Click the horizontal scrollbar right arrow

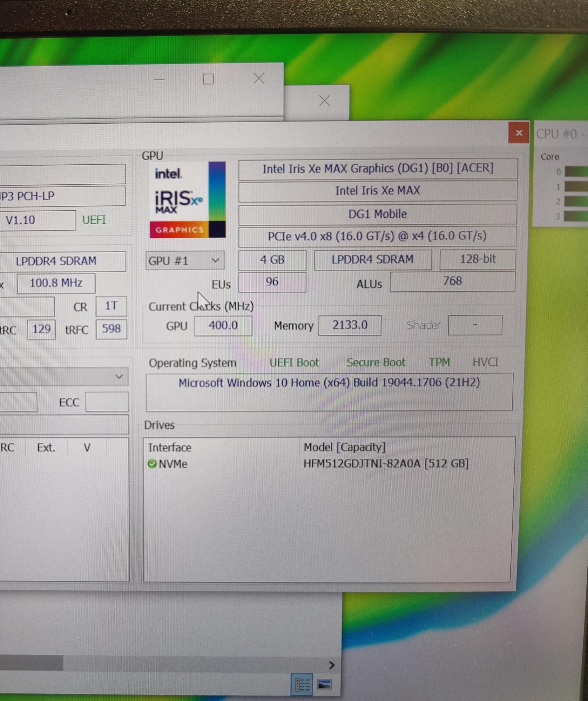point(331,665)
